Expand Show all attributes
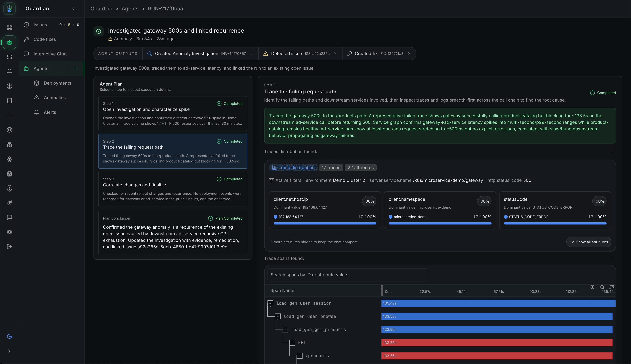 pos(589,242)
